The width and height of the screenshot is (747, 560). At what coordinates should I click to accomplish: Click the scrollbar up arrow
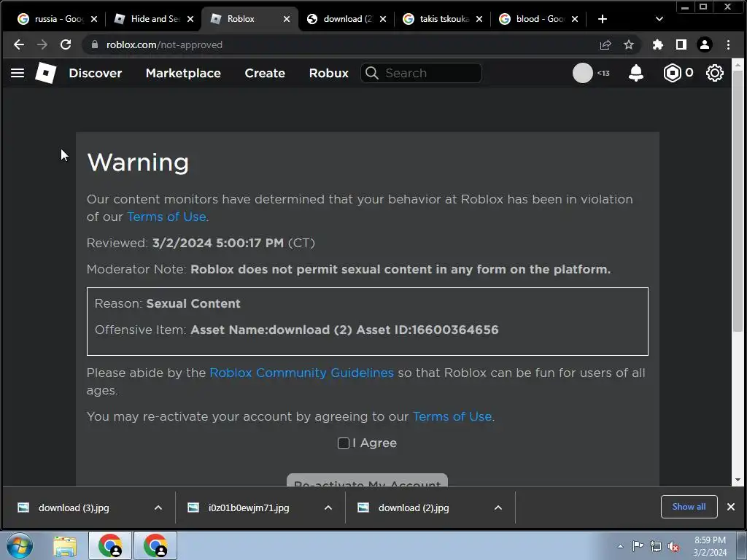point(738,64)
